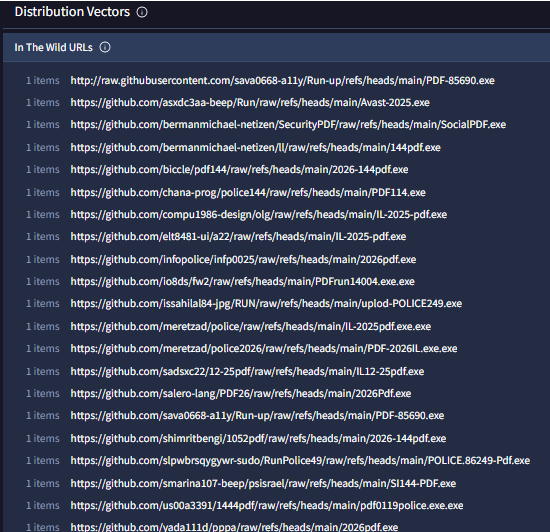Select the Distribution Vectors heading

coord(72,12)
